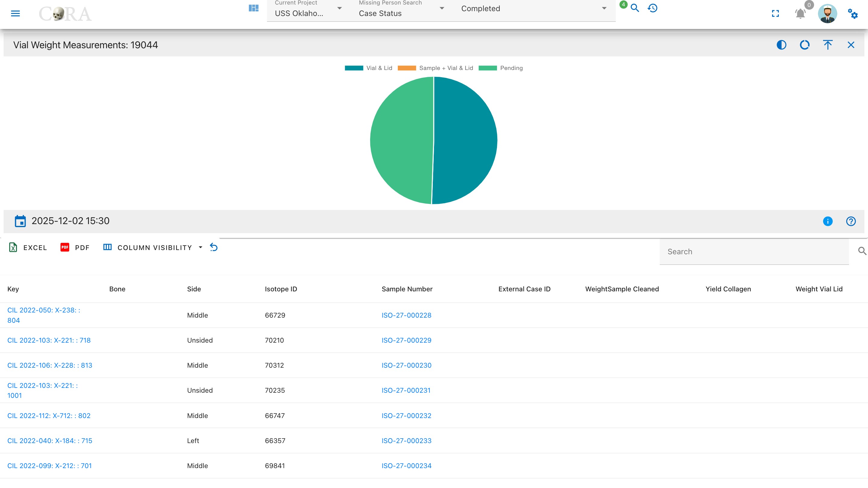The width and height of the screenshot is (868, 488).
Task: Open sample link ISO-27-000230
Action: point(406,365)
